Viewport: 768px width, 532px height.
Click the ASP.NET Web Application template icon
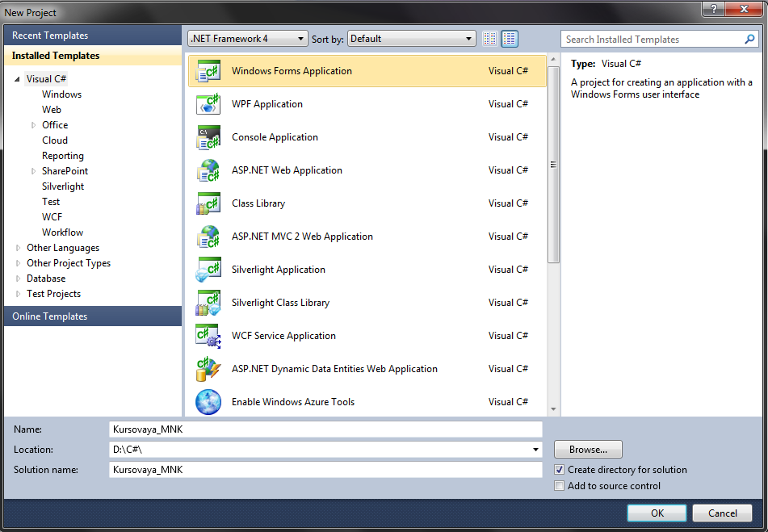point(208,170)
